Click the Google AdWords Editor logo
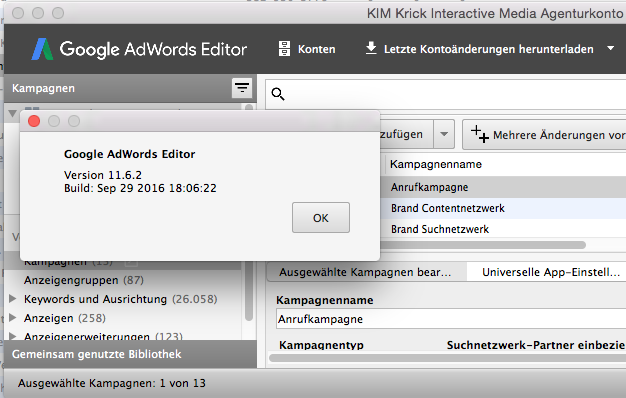This screenshot has width=626, height=398. coord(139,49)
